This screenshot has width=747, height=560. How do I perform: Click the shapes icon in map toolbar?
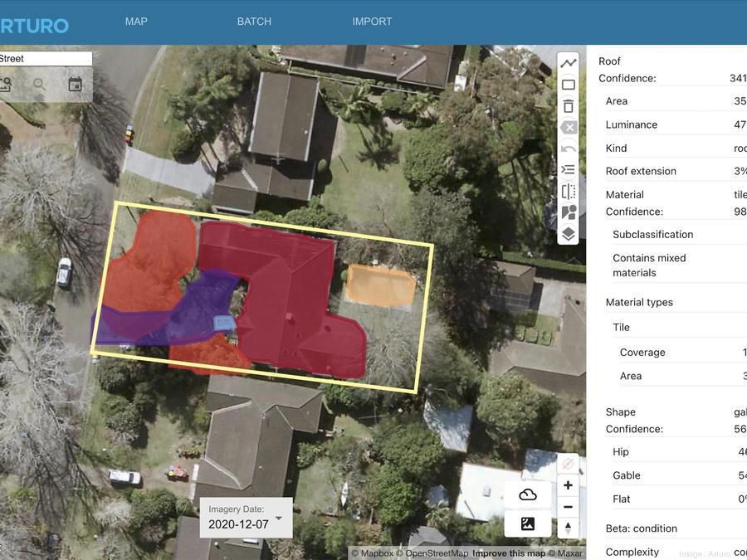[569, 212]
